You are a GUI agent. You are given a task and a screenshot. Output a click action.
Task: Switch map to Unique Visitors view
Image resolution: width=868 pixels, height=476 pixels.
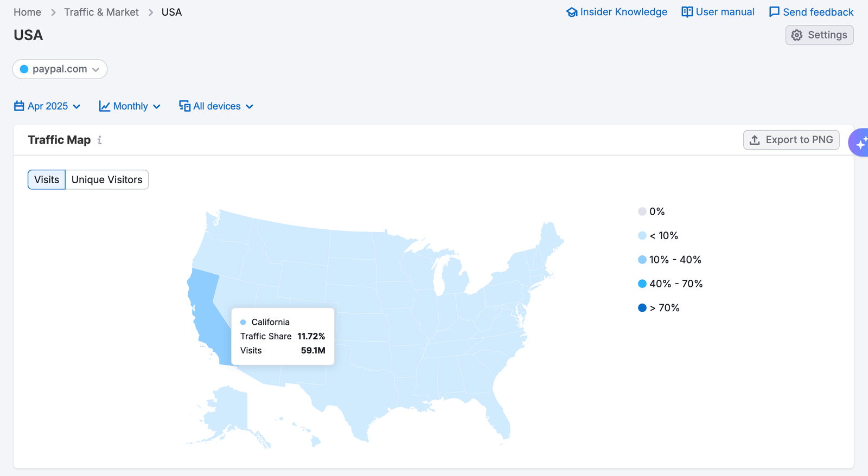107,180
